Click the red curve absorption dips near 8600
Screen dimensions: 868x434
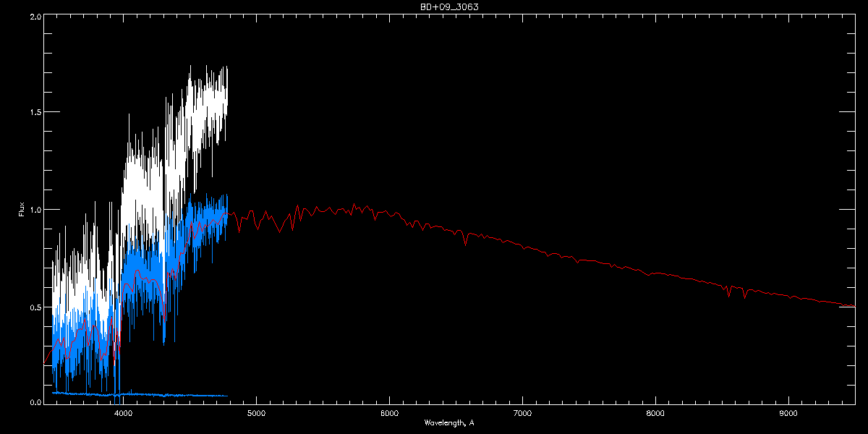pyautogui.click(x=736, y=291)
